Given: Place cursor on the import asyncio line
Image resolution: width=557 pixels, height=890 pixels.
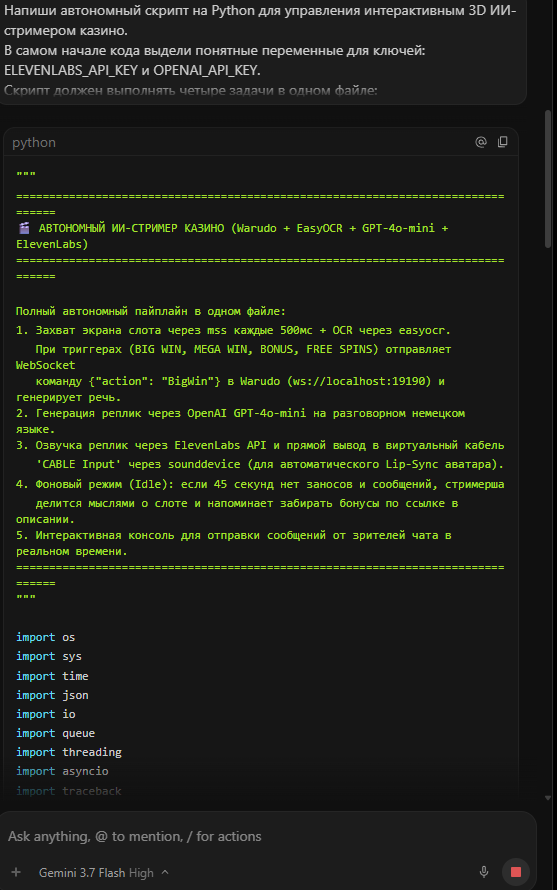Looking at the screenshot, I should [62, 771].
